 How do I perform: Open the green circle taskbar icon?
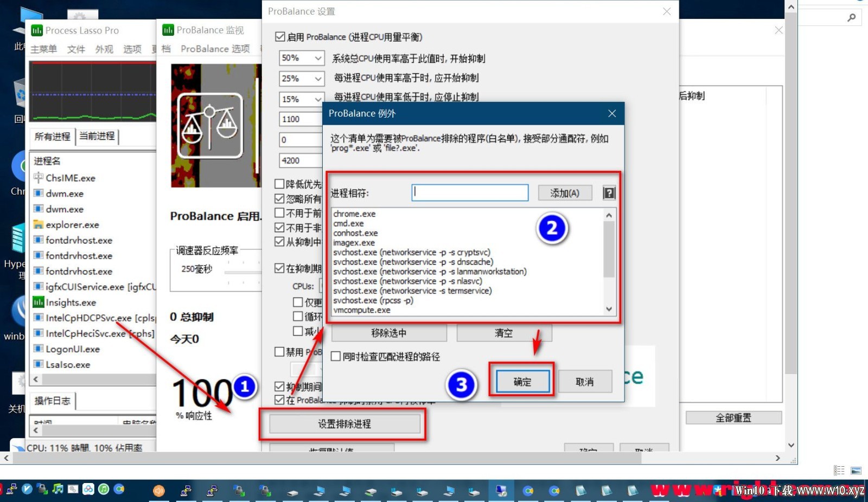click(x=103, y=488)
